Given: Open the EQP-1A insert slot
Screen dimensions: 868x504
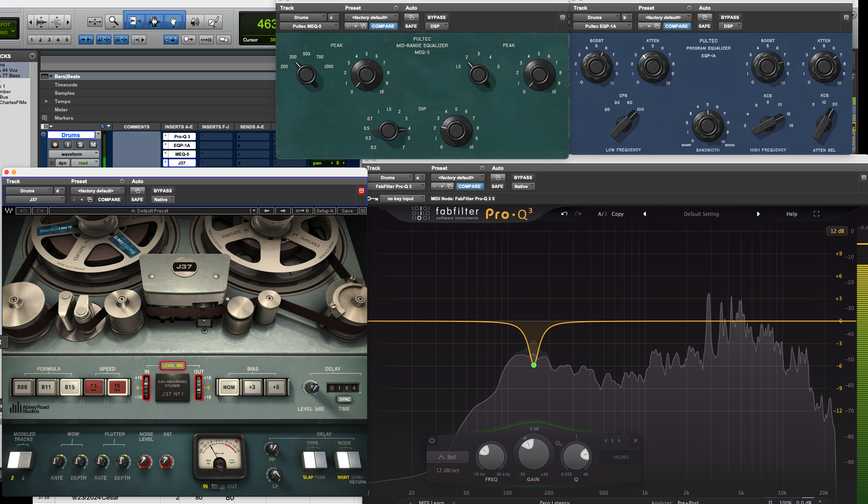Looking at the screenshot, I should pos(182,146).
